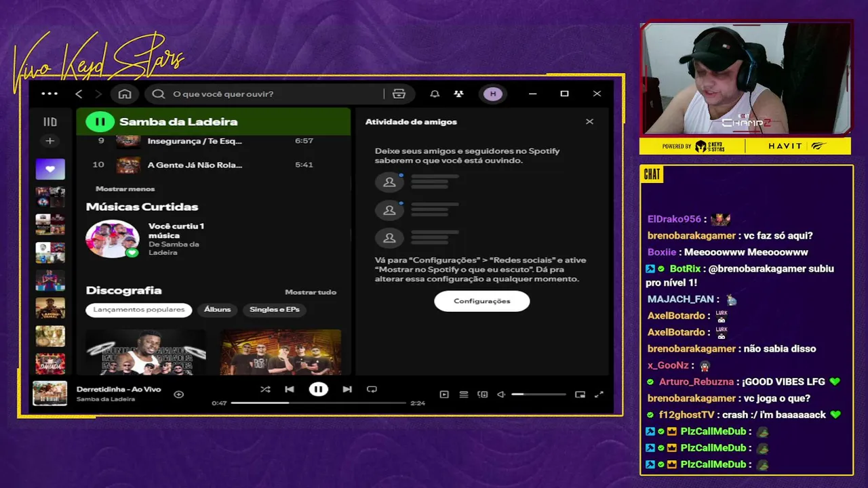The image size is (868, 488).
Task: Open the notifications bell
Action: tap(435, 94)
